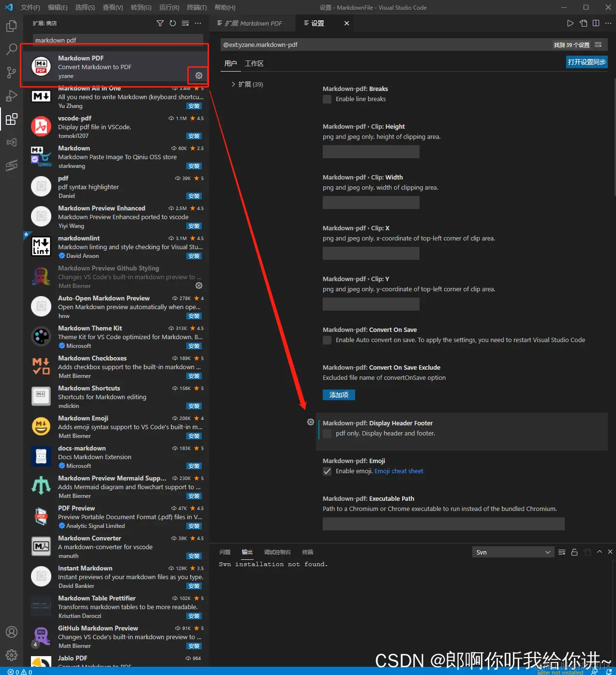Toggle Display Header Footer checkbox
Screen dimensions: 616x675
coord(327,434)
